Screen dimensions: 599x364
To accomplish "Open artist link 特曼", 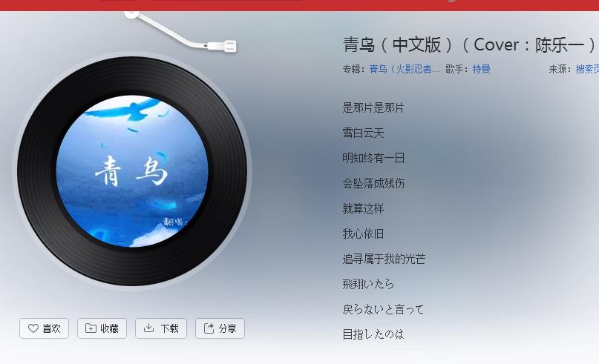I will [481, 69].
